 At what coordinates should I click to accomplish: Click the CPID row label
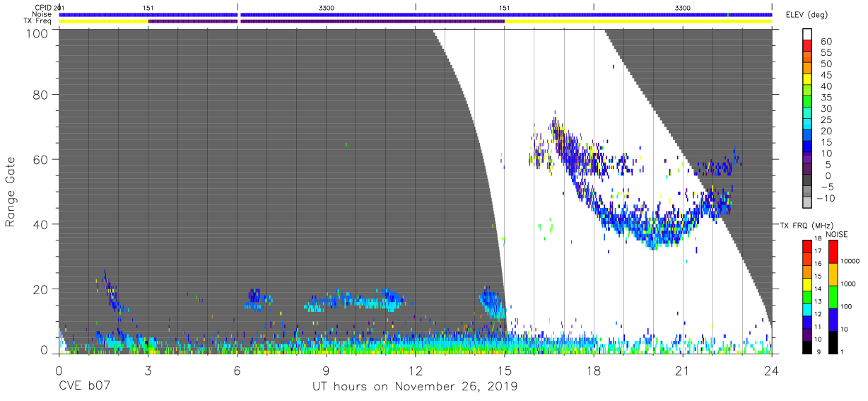point(42,7)
